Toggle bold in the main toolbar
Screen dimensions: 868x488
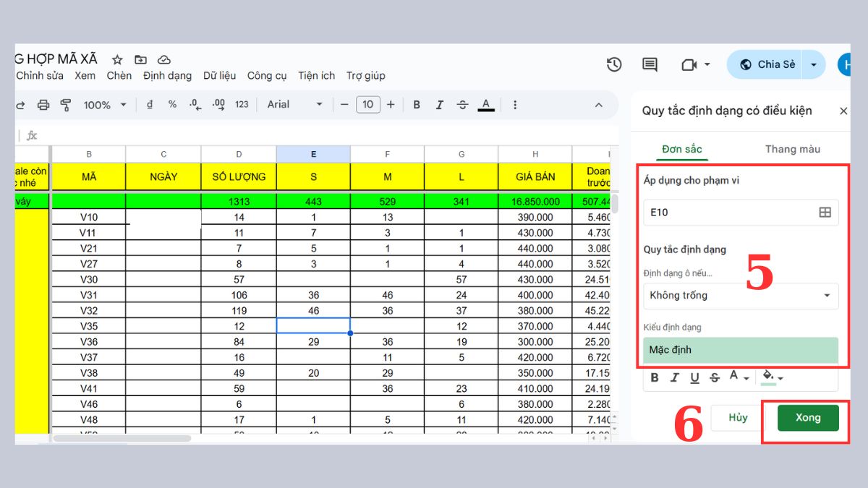417,105
